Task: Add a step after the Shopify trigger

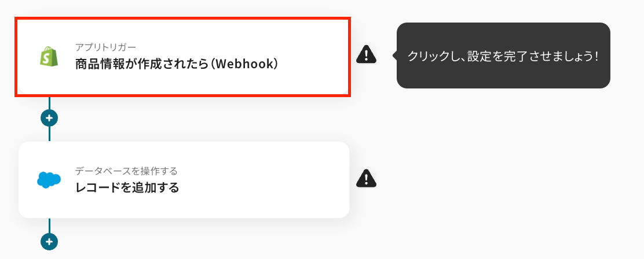Action: [x=49, y=118]
